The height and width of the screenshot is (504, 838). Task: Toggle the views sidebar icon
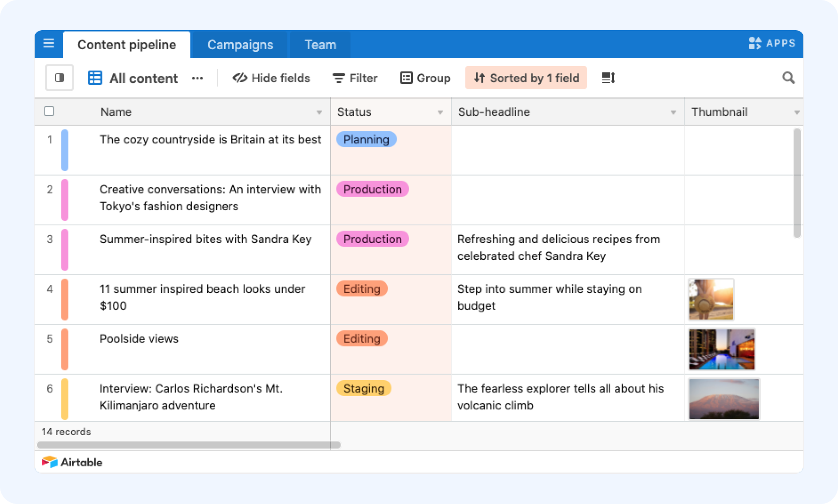(x=59, y=78)
